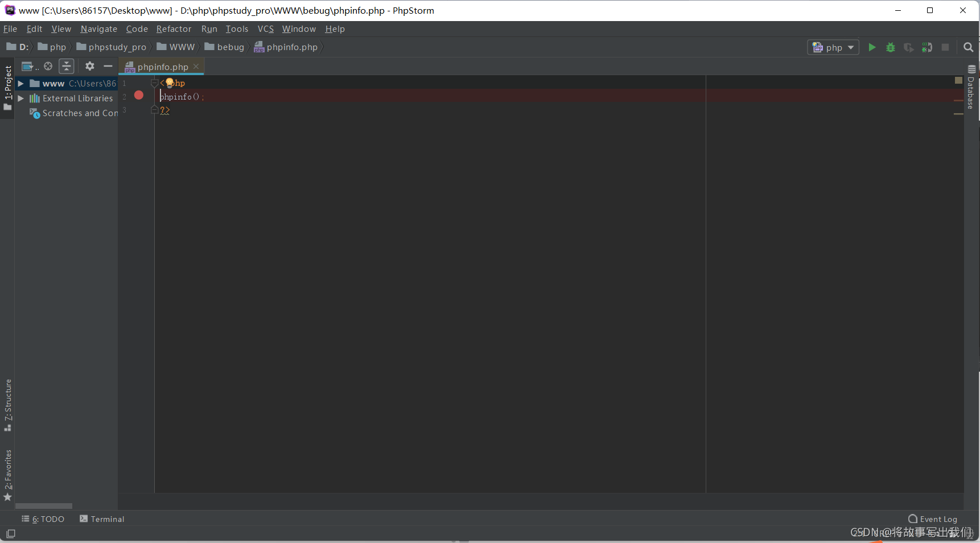Open the Tools menu
The height and width of the screenshot is (543, 980).
click(x=237, y=29)
